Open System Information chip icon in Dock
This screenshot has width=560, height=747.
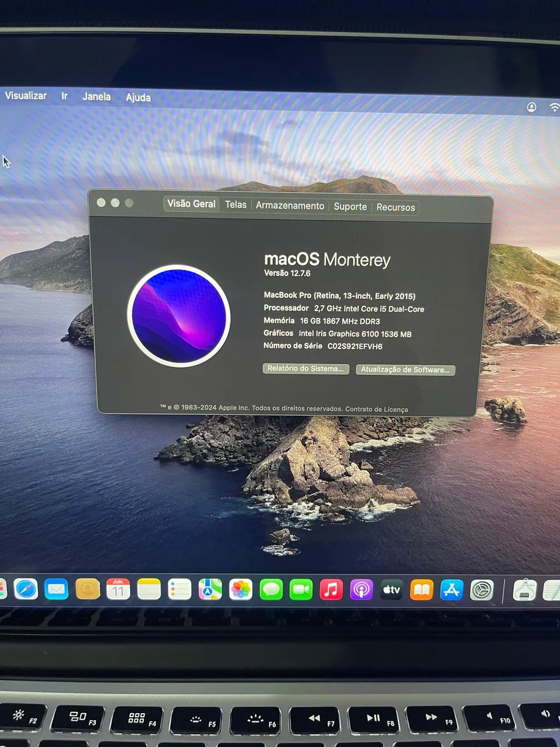525,590
